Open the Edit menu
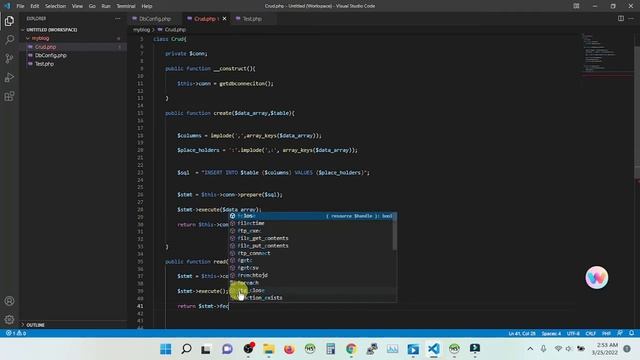Viewport: 640px width, 360px height. (35, 6)
